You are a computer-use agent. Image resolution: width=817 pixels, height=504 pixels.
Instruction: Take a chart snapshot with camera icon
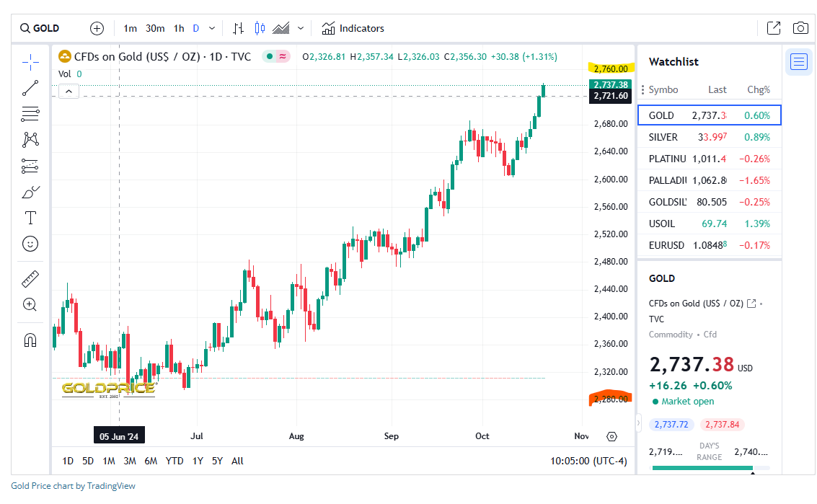tap(800, 28)
